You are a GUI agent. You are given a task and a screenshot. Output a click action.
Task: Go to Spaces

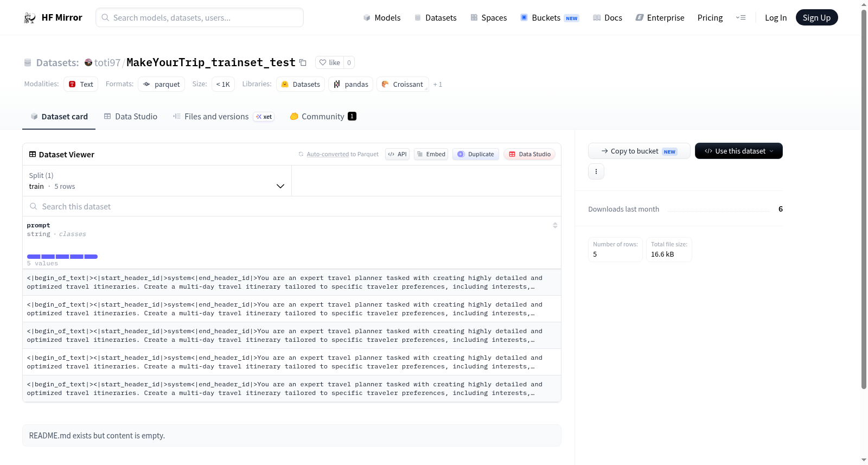(488, 18)
